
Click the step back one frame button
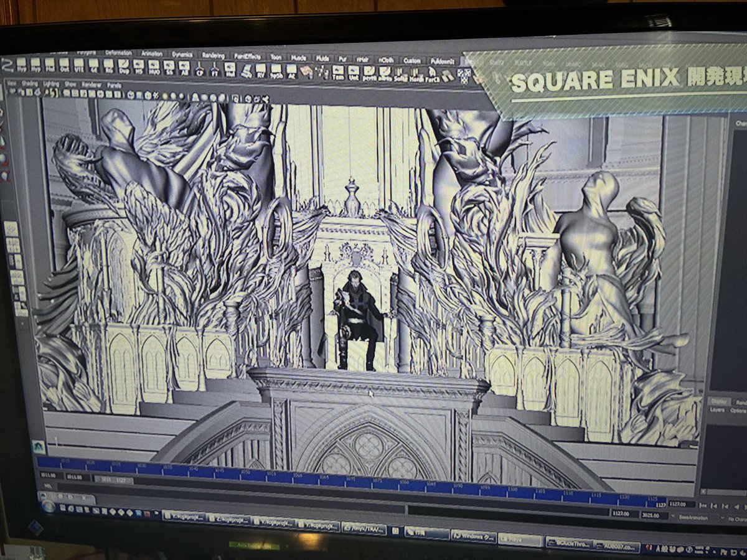point(713,506)
